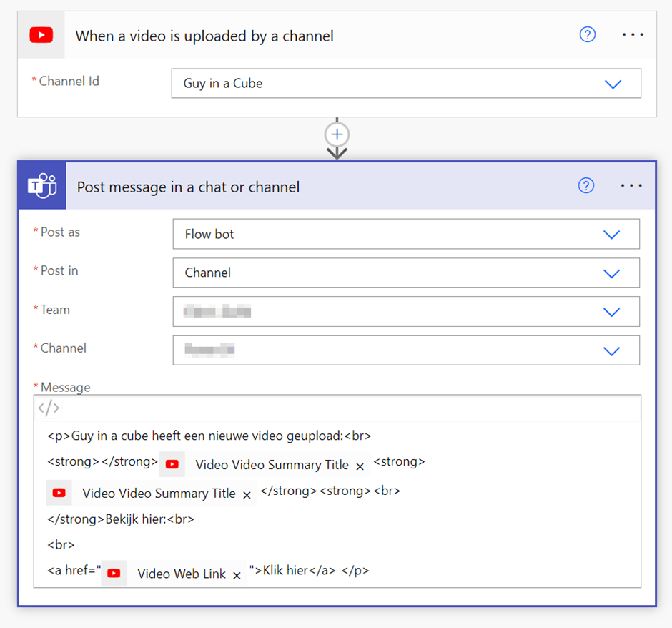Open the YouTube trigger's ellipsis menu
Screen dimensions: 672x628
pos(633,35)
